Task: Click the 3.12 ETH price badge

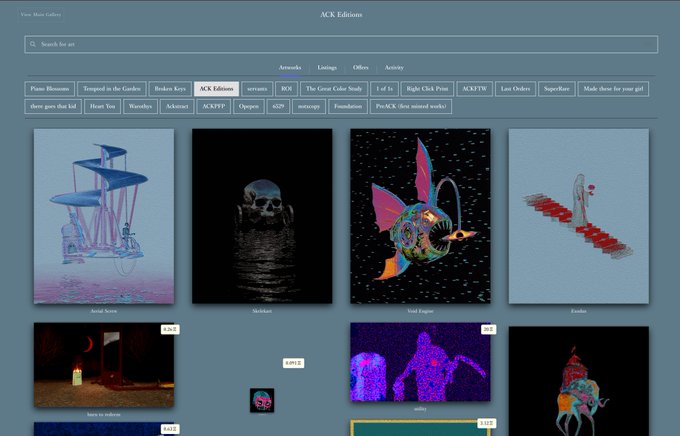Action: [487, 423]
